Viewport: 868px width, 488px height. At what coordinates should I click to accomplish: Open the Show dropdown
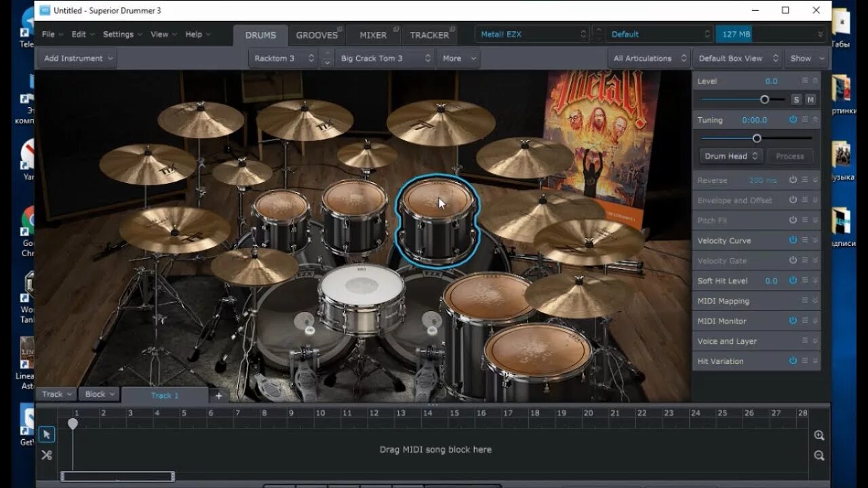coord(807,58)
